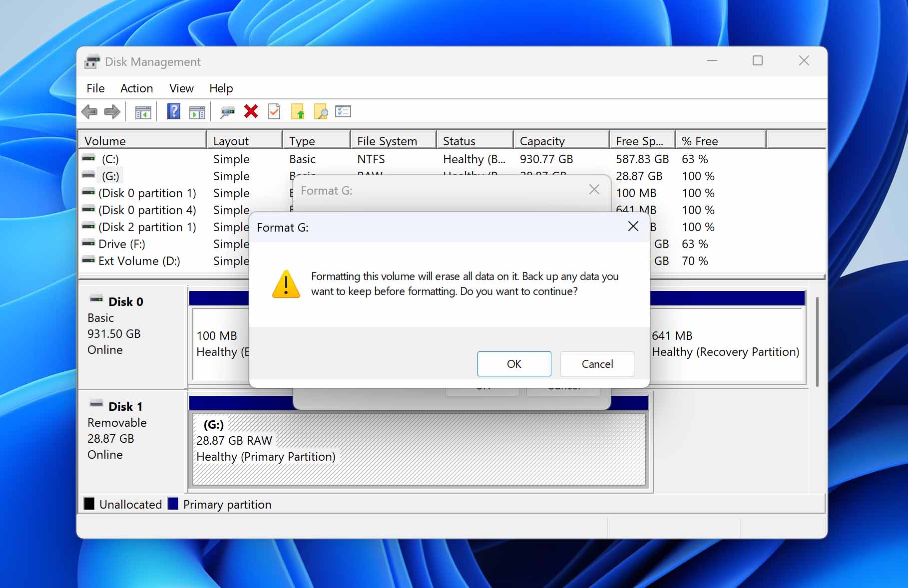Click the yellow warning triangle icon
This screenshot has width=908, height=588.
click(286, 284)
